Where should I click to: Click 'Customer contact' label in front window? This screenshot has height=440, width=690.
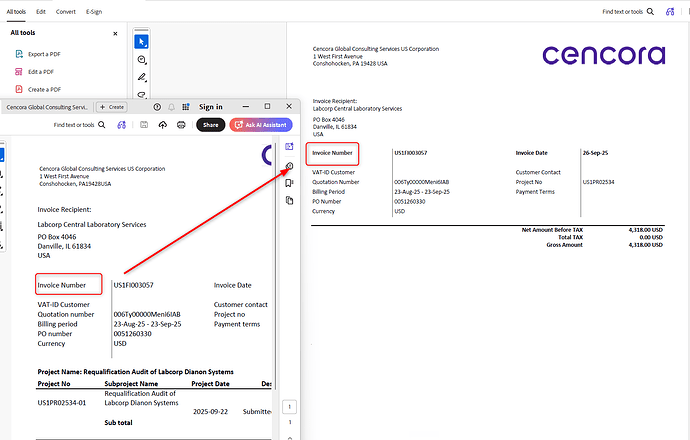click(241, 304)
